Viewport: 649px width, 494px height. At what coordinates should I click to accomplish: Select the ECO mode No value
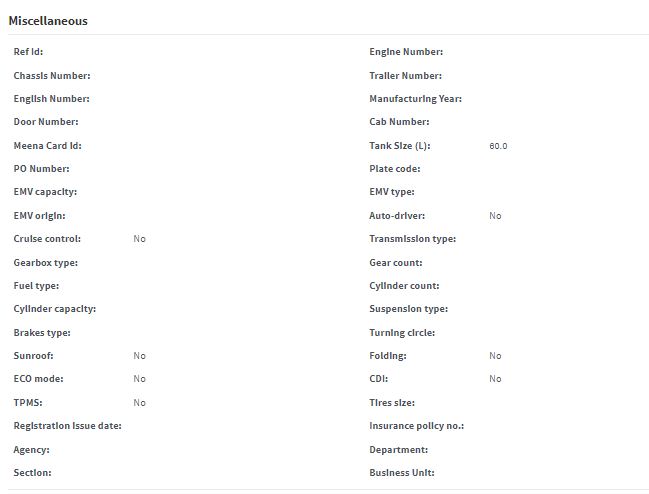[139, 379]
